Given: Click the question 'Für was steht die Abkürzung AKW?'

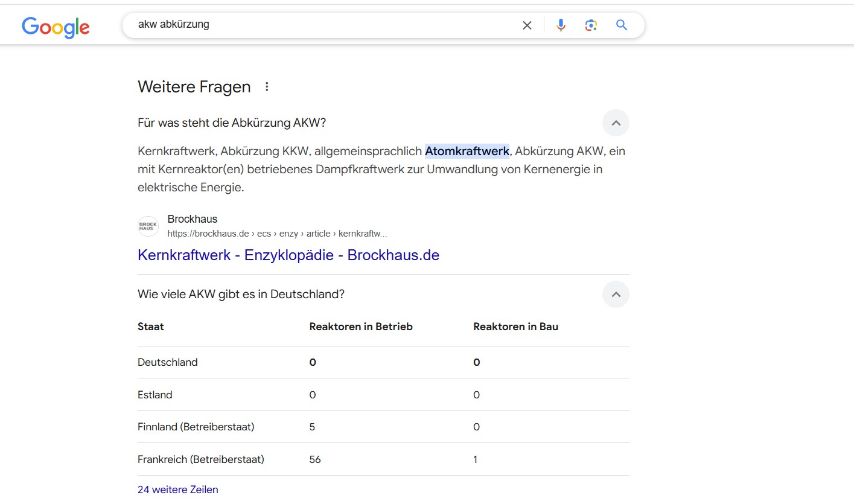Looking at the screenshot, I should 232,123.
